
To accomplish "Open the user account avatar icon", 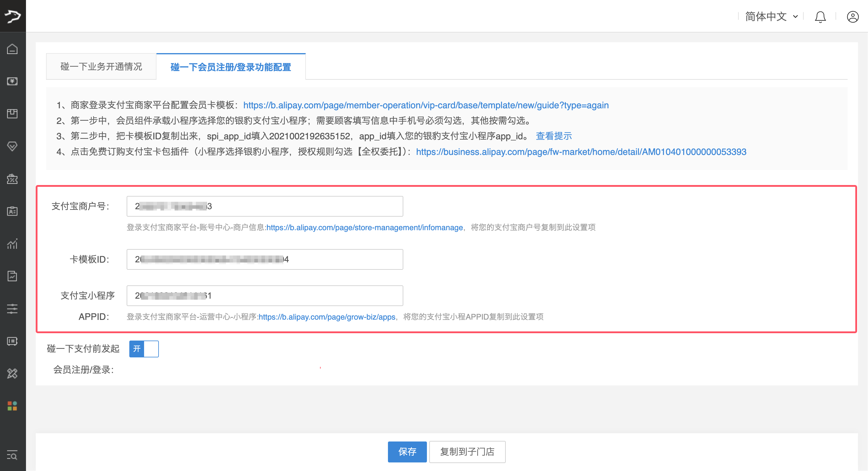I will [x=853, y=17].
